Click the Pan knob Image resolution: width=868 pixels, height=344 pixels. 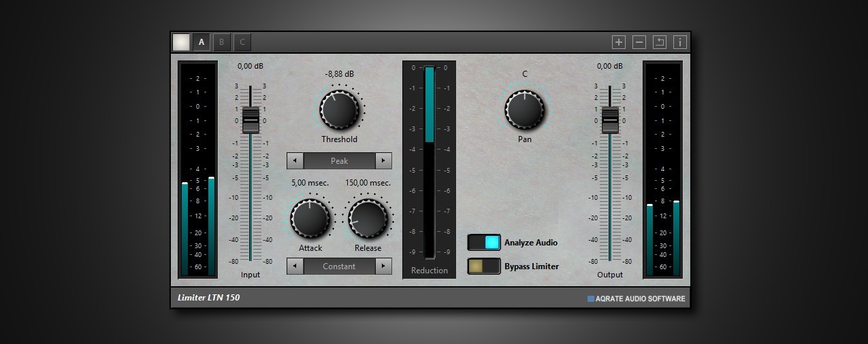[524, 109]
